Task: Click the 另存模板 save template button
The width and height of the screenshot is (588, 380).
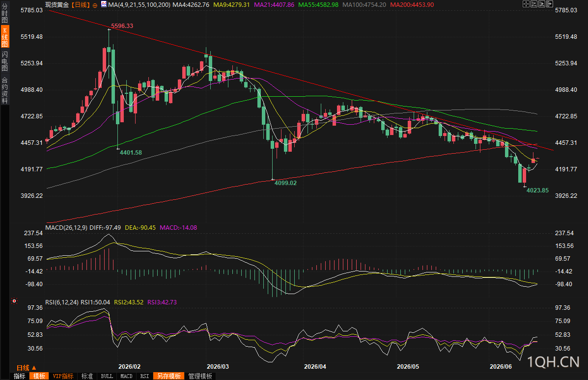Action: click(169, 376)
